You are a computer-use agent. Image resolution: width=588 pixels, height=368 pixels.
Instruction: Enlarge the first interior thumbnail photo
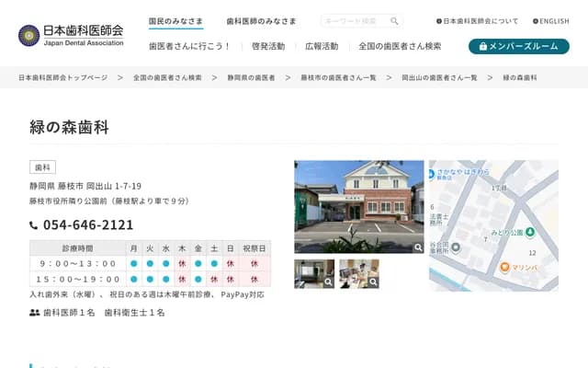(x=314, y=274)
